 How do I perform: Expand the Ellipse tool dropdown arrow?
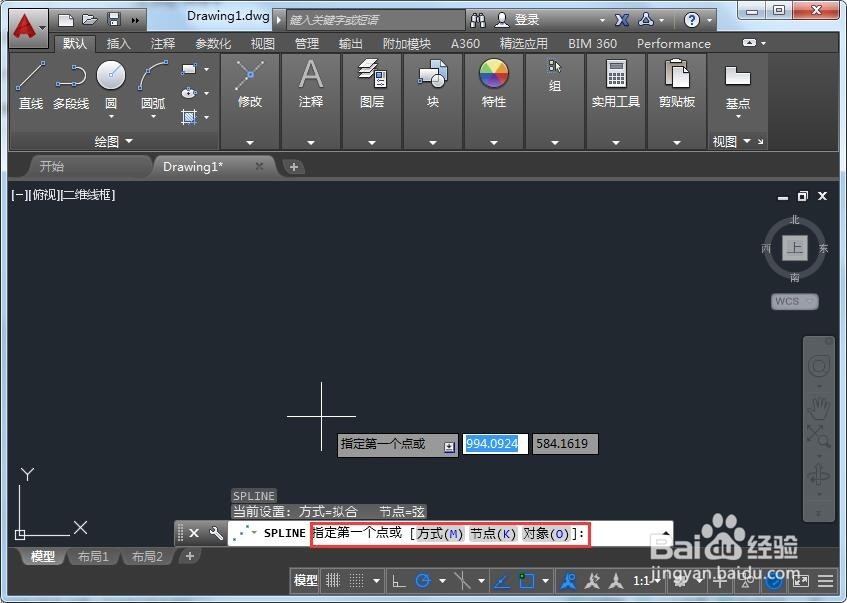click(206, 93)
